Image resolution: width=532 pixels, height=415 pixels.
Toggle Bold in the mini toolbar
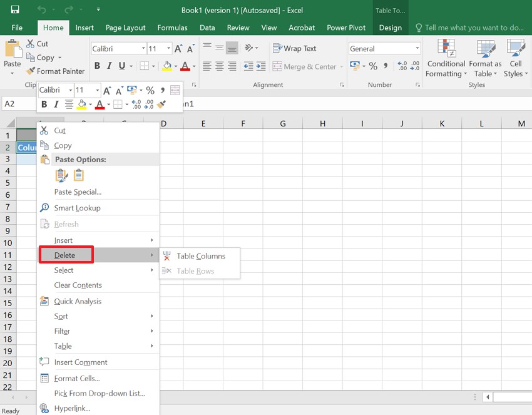(x=44, y=104)
